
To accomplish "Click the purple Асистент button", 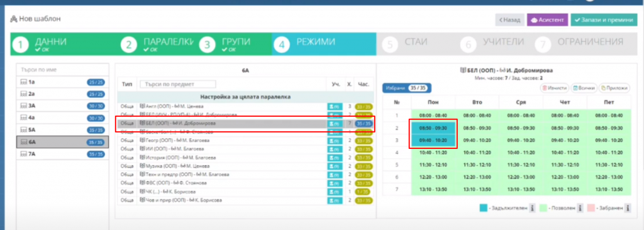I will pyautogui.click(x=548, y=19).
